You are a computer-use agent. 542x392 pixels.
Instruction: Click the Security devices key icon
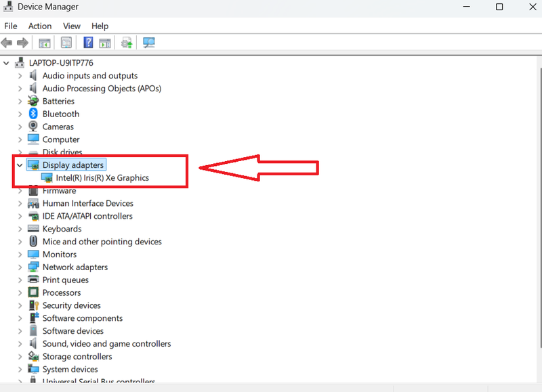click(x=33, y=305)
